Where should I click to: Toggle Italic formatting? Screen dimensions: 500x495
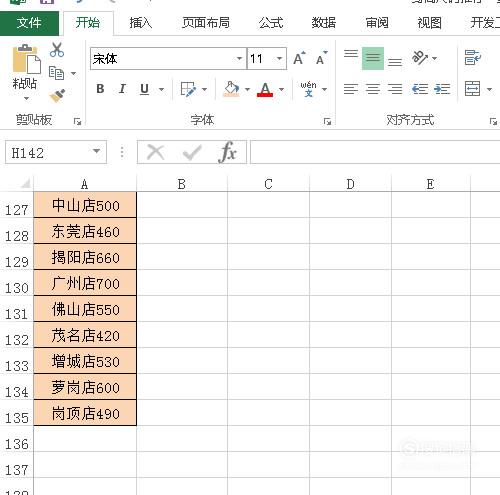click(122, 89)
